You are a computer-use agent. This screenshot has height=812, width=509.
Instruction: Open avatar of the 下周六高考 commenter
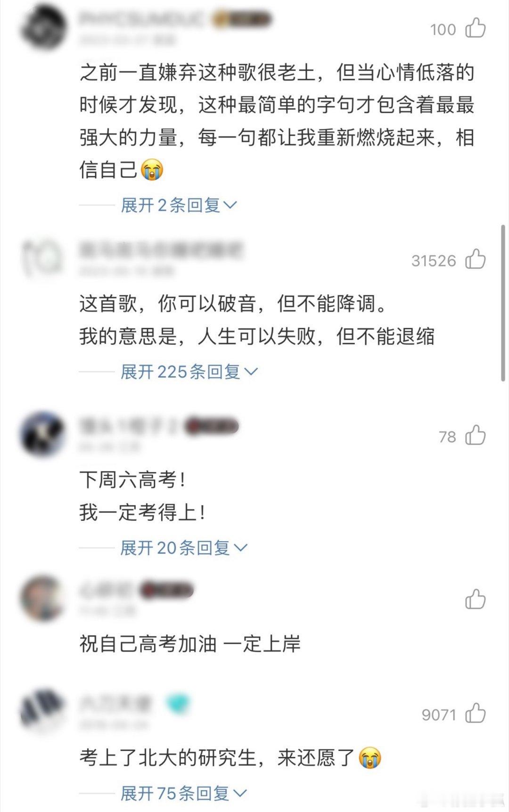tap(43, 434)
